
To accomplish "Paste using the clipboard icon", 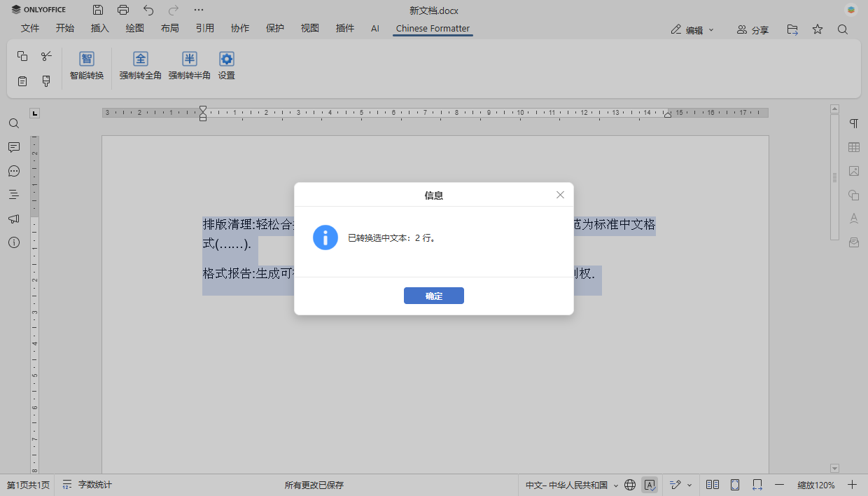I will tap(22, 81).
